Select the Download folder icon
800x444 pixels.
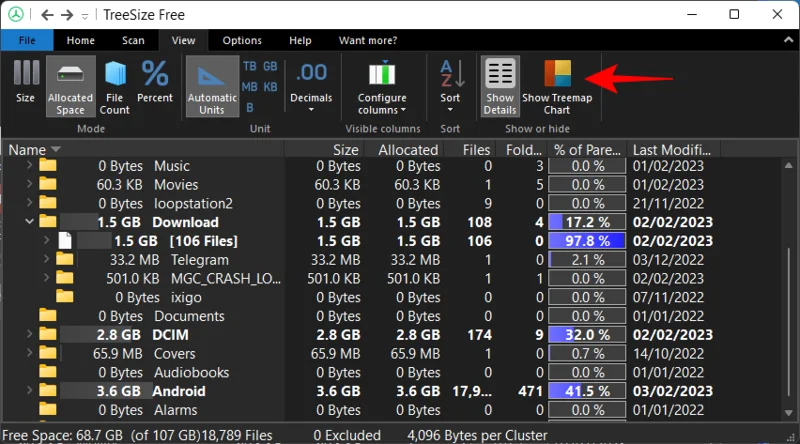(x=48, y=221)
